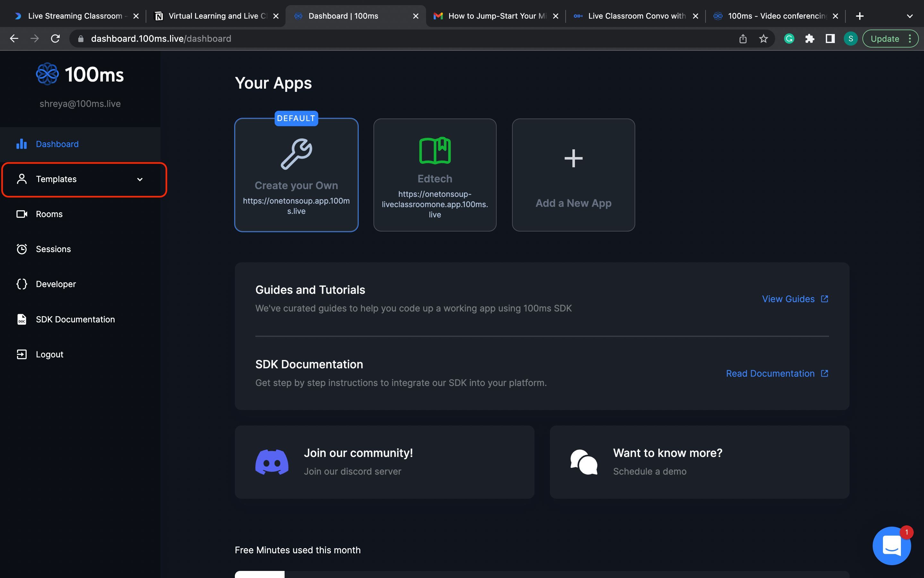Open the Intercom chat launcher

pos(892,546)
